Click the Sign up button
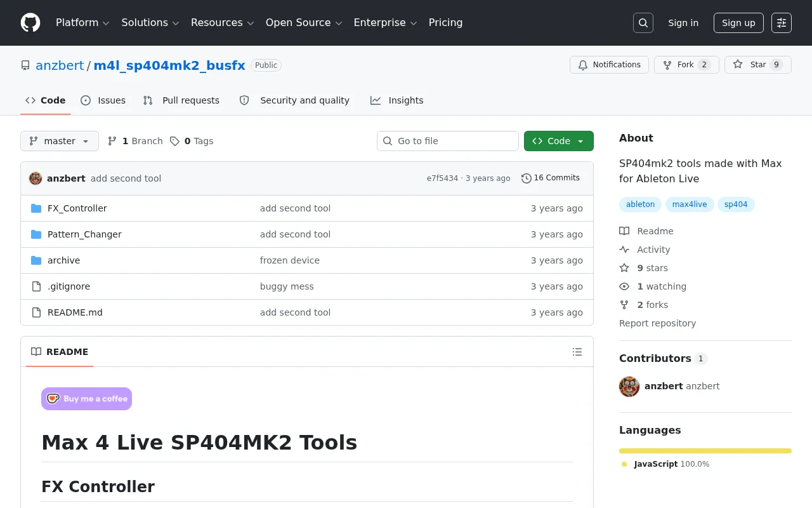The height and width of the screenshot is (508, 812). 738,23
